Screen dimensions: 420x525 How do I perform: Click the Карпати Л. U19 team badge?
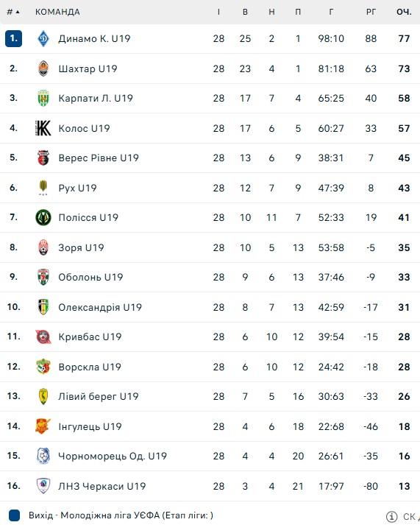(43, 98)
